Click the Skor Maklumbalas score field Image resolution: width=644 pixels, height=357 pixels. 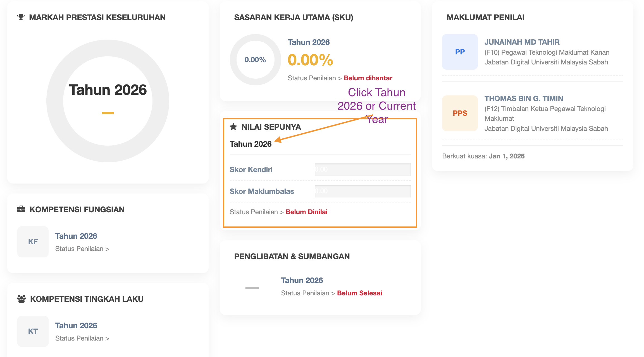click(x=362, y=191)
